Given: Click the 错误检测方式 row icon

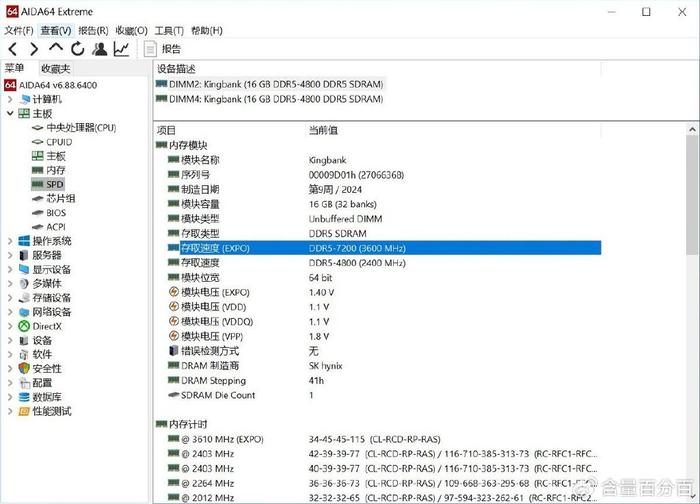Looking at the screenshot, I should pyautogui.click(x=174, y=351).
